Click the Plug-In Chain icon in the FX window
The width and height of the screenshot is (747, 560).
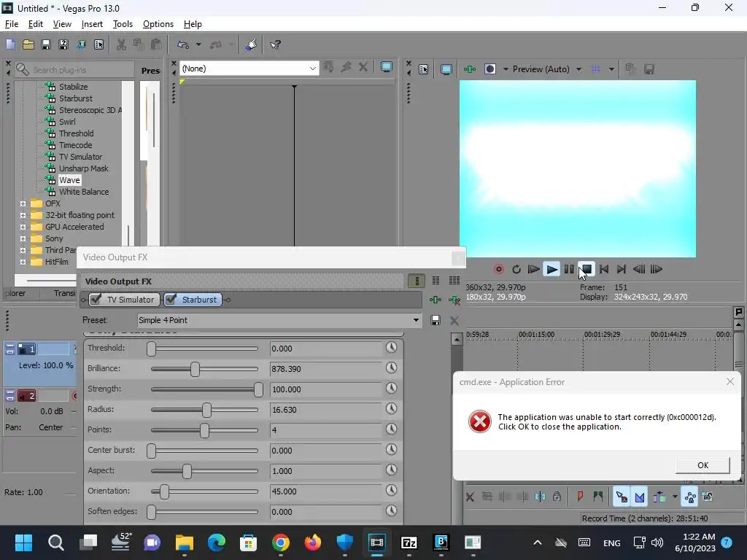click(435, 300)
